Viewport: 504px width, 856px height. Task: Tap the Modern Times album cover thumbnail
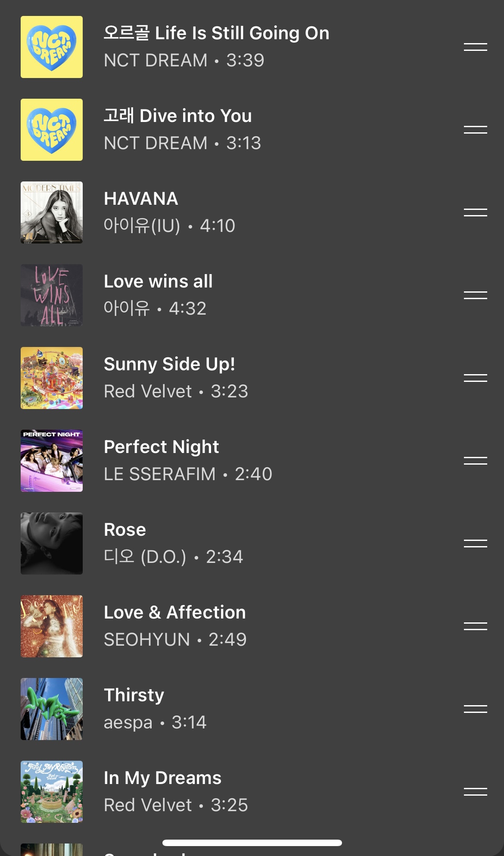coord(52,212)
